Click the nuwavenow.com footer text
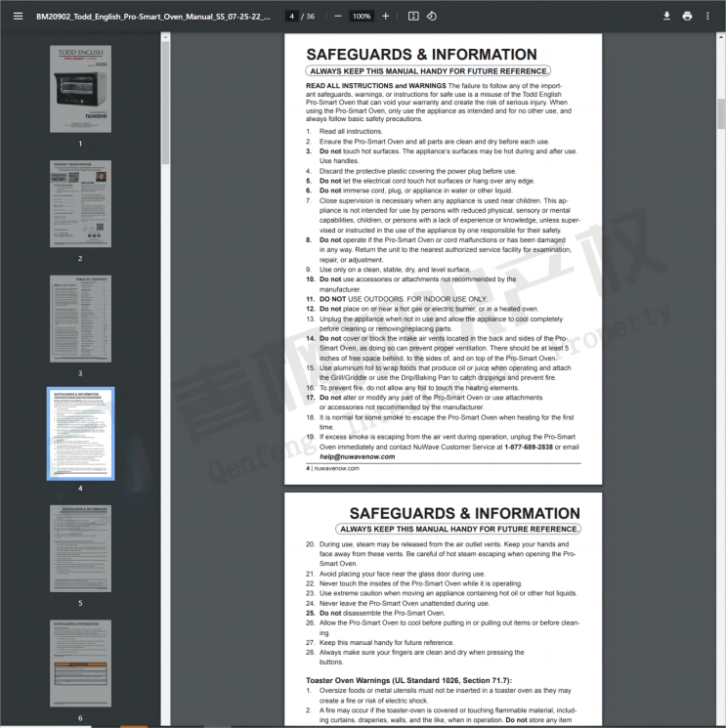This screenshot has height=728, width=726. [x=336, y=468]
